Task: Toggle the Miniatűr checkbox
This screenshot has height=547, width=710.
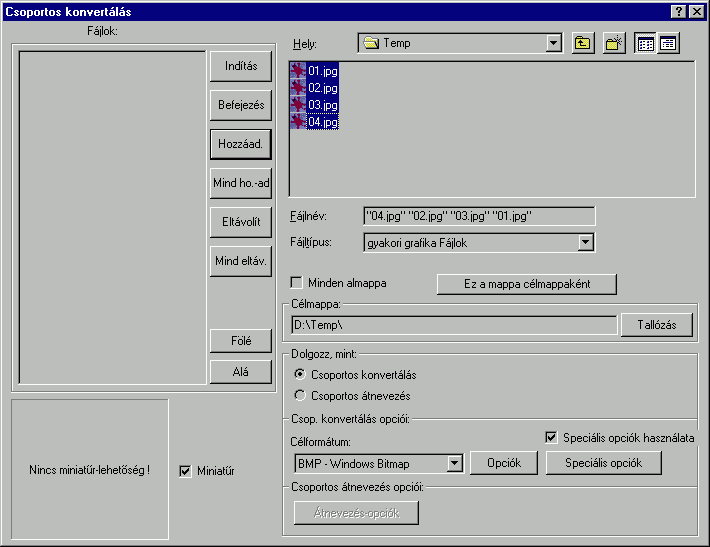Action: coord(185,471)
